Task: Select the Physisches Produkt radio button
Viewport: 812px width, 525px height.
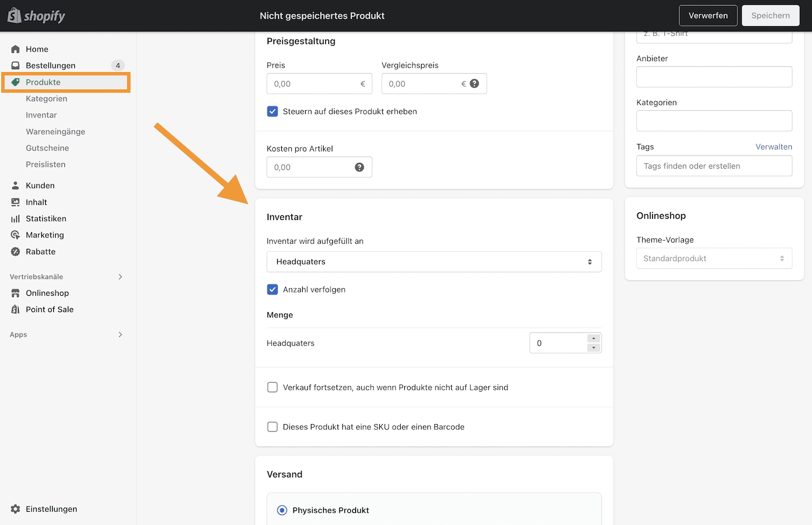Action: [282, 510]
